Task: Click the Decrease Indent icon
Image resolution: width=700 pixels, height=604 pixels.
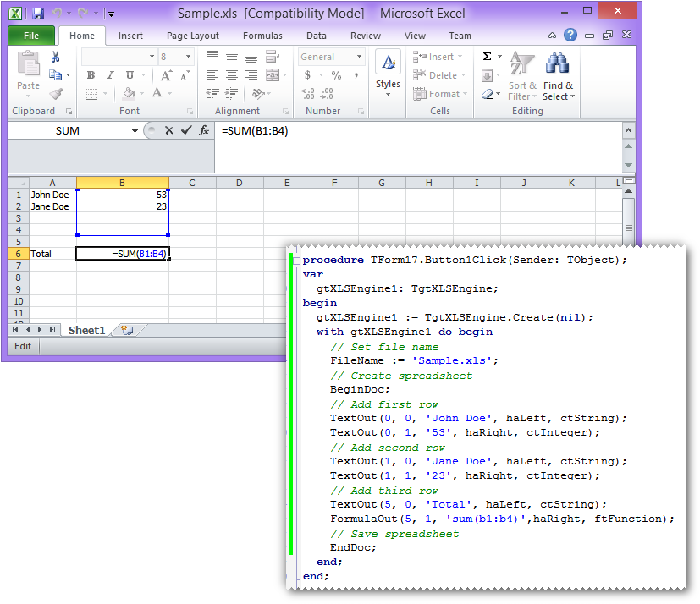Action: click(212, 93)
